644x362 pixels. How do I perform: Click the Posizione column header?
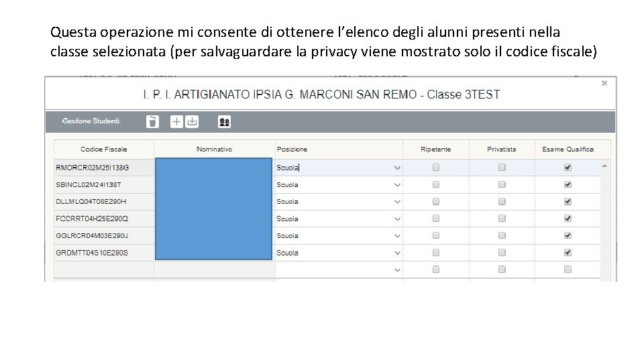click(x=292, y=149)
